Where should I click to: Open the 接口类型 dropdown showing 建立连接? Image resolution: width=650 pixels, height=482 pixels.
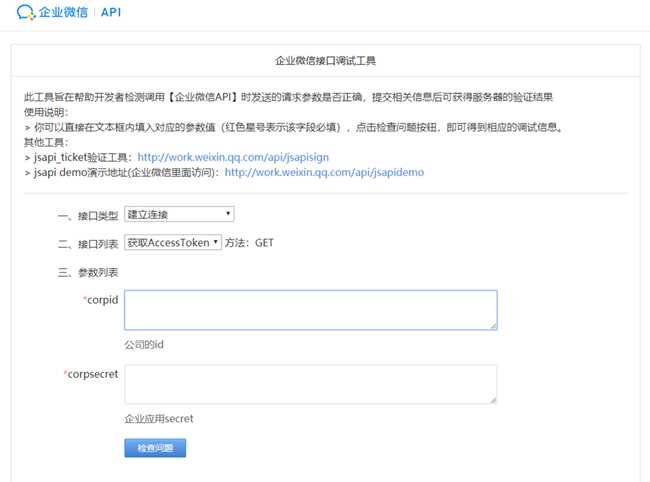click(179, 214)
